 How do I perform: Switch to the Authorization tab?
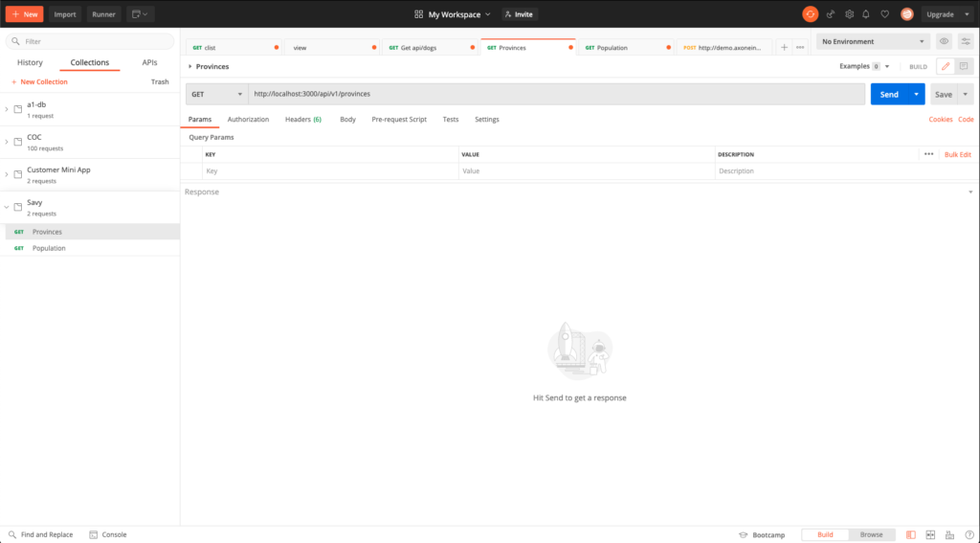(x=248, y=120)
